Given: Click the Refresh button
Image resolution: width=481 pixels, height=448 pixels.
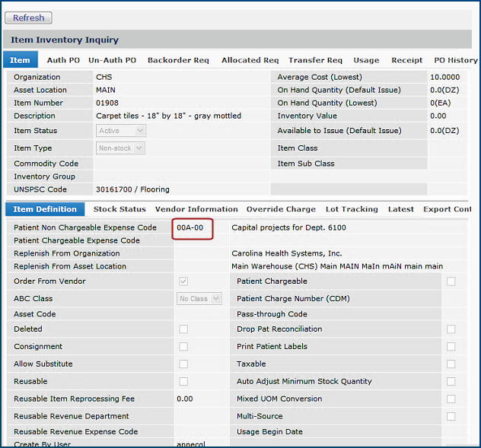Looking at the screenshot, I should (29, 17).
